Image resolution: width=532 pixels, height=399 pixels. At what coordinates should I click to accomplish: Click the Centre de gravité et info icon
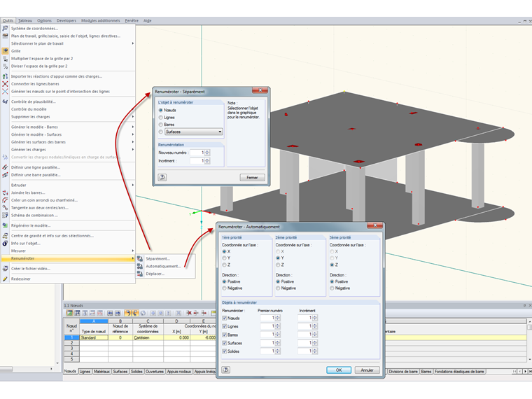[5, 235]
